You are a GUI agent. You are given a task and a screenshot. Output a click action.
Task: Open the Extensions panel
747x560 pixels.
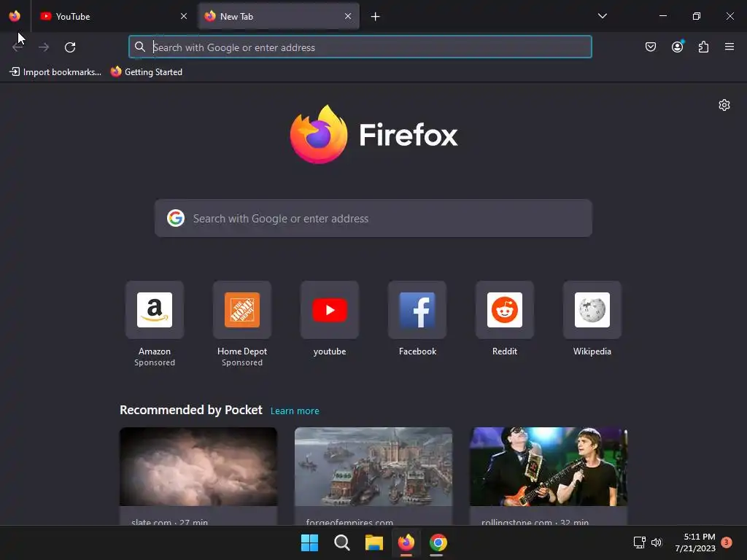703,47
